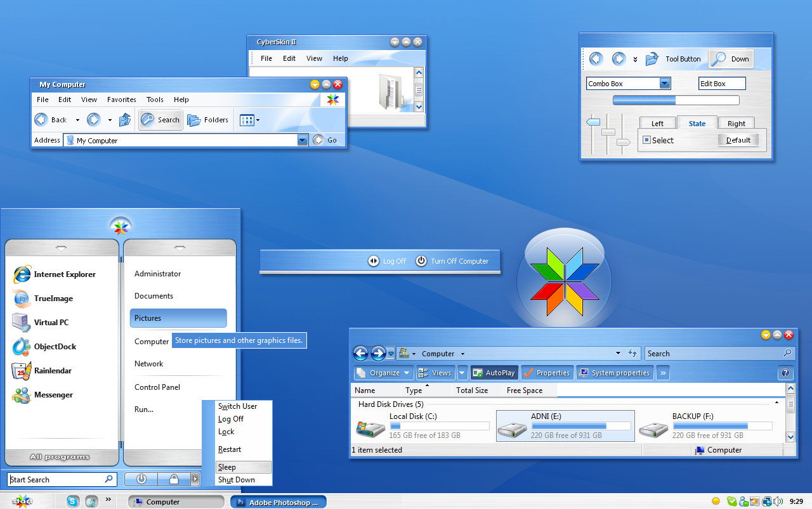Click Forward arrow in My Computer toolbar
This screenshot has width=812, height=509.
click(93, 120)
